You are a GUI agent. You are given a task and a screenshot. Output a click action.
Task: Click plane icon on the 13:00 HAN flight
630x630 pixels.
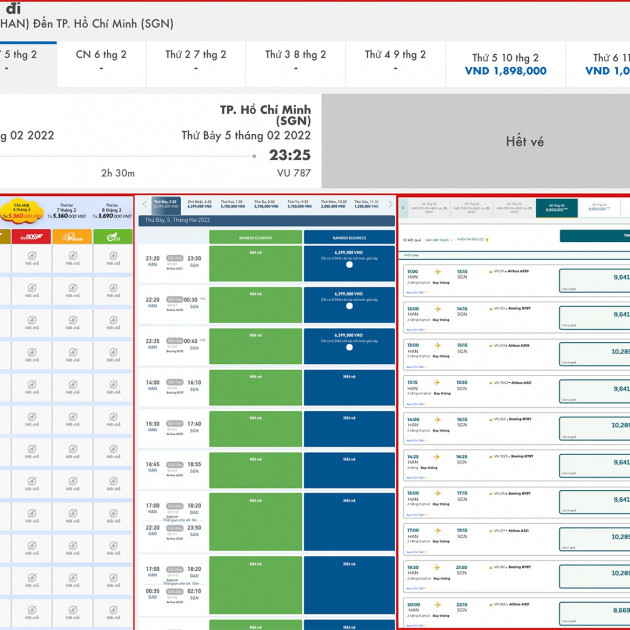tap(438, 346)
